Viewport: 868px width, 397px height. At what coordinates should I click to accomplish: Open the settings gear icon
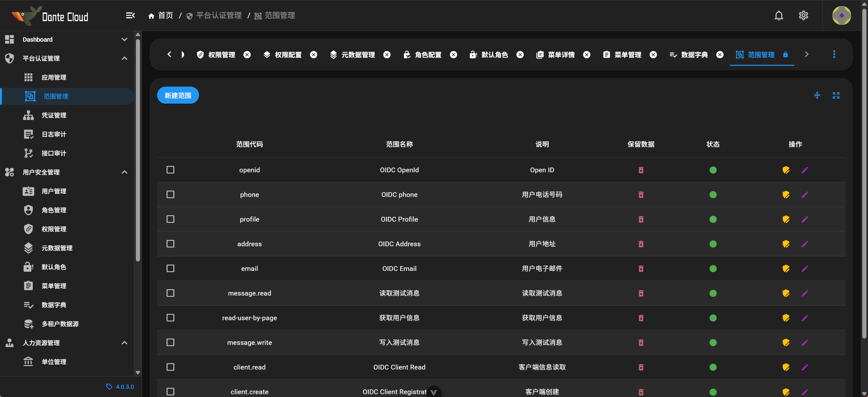[x=803, y=15]
